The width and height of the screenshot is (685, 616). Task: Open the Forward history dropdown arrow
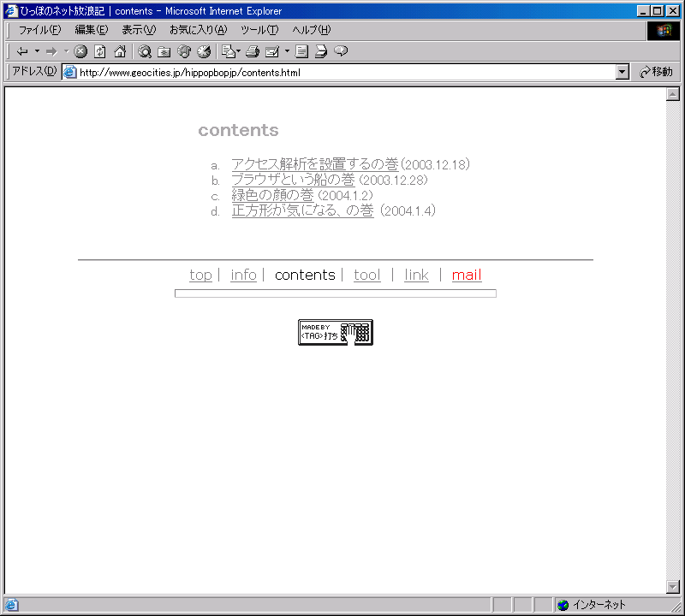point(67,51)
